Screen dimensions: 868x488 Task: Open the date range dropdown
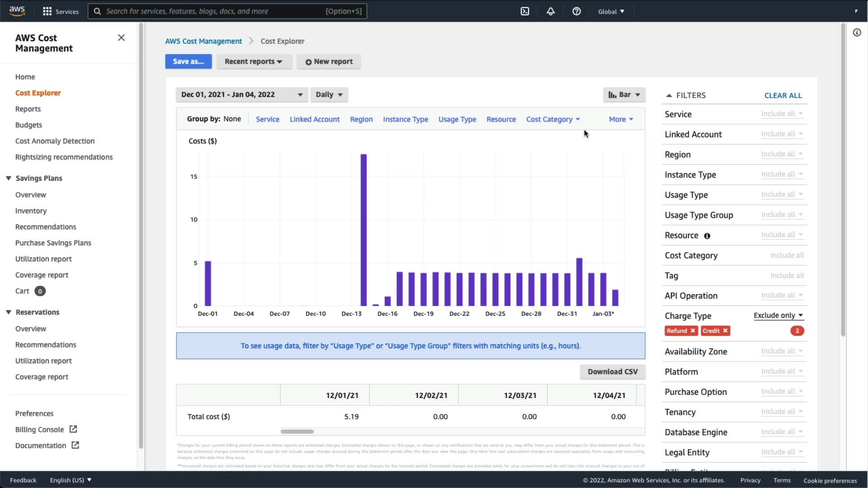pos(241,94)
